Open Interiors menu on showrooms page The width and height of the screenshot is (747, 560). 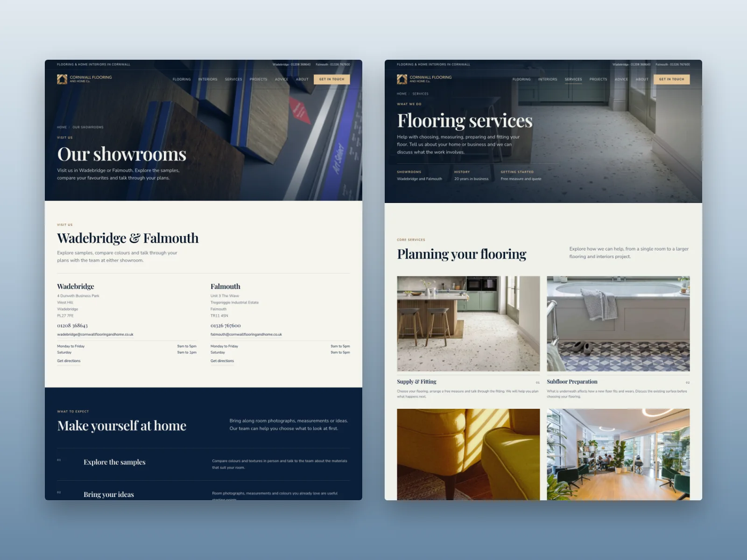point(208,79)
